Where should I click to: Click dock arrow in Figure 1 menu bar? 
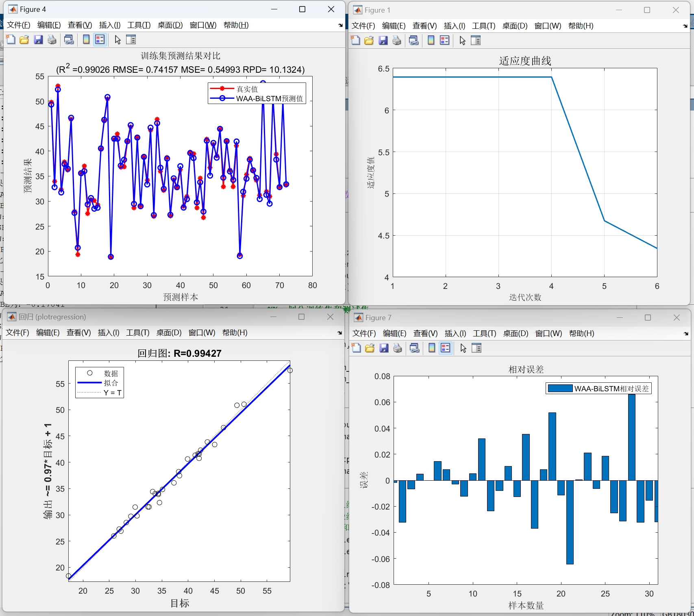click(685, 26)
